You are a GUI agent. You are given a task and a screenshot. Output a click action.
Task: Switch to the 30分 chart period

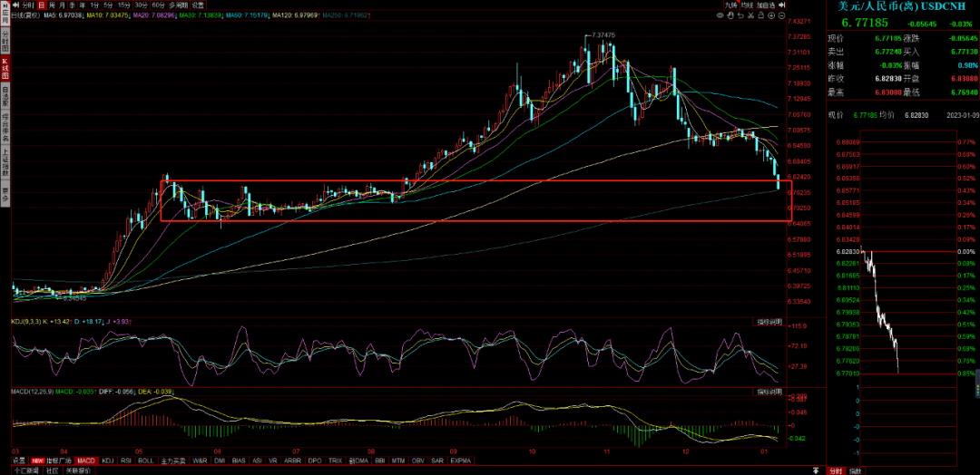[x=142, y=5]
